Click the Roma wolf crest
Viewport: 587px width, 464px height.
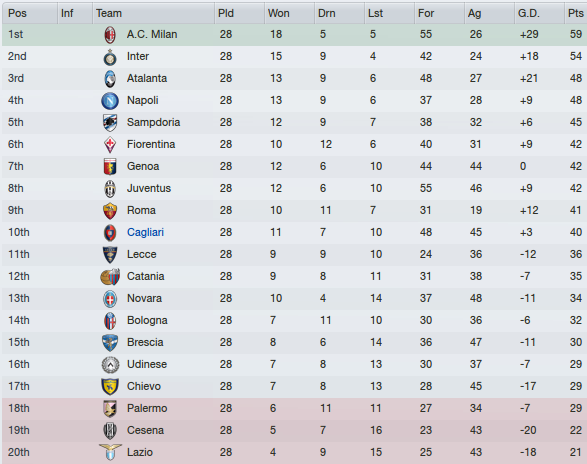pyautogui.click(x=110, y=211)
